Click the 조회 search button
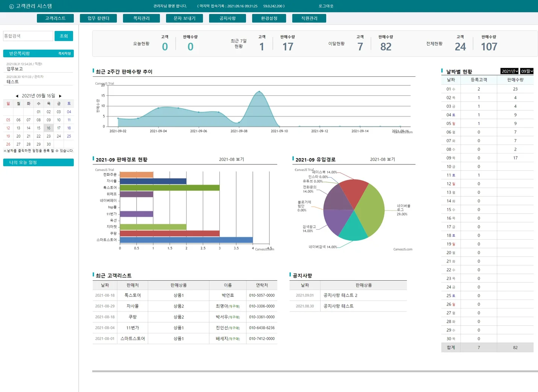Image resolution: width=538 pixels, height=392 pixels. point(64,36)
